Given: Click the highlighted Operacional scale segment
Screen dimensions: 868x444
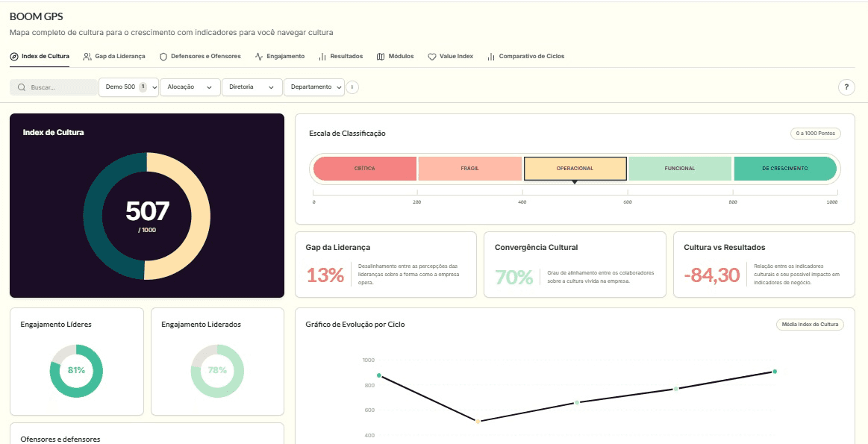Looking at the screenshot, I should tap(575, 169).
